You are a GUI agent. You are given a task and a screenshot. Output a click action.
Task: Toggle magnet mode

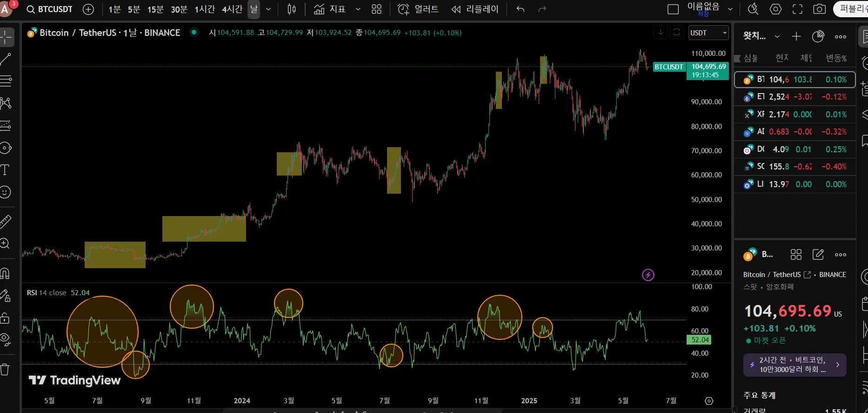[5, 273]
